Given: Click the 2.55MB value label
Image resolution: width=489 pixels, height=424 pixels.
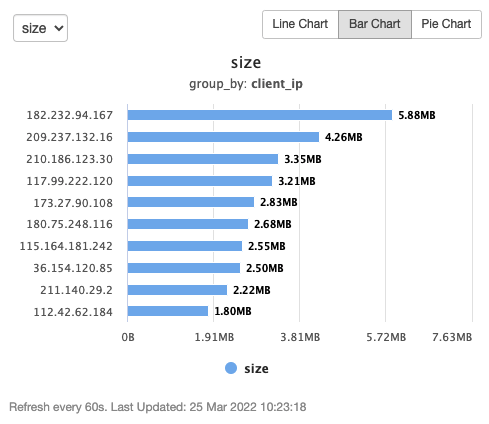Looking at the screenshot, I should click(x=267, y=246).
